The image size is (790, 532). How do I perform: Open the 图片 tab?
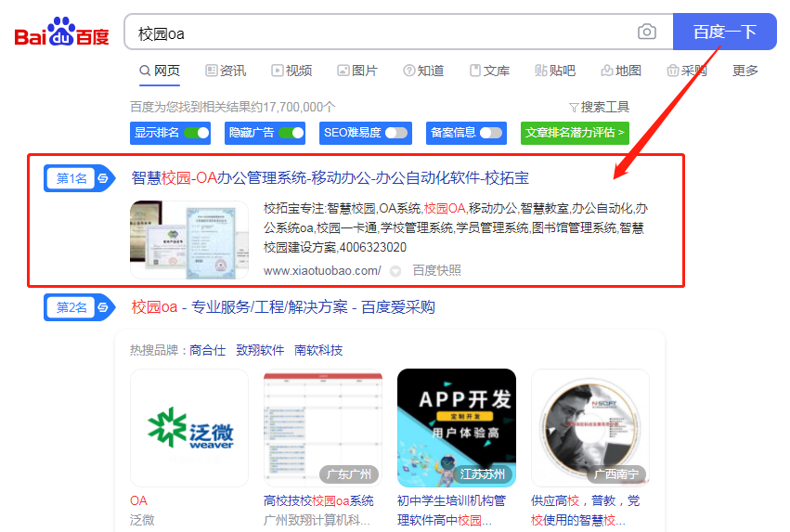[x=357, y=71]
